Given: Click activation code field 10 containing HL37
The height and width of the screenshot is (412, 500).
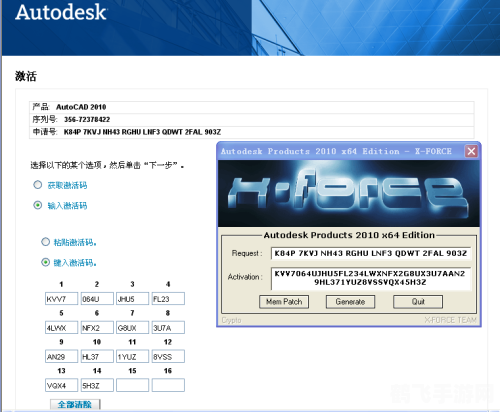Looking at the screenshot, I should (97, 356).
